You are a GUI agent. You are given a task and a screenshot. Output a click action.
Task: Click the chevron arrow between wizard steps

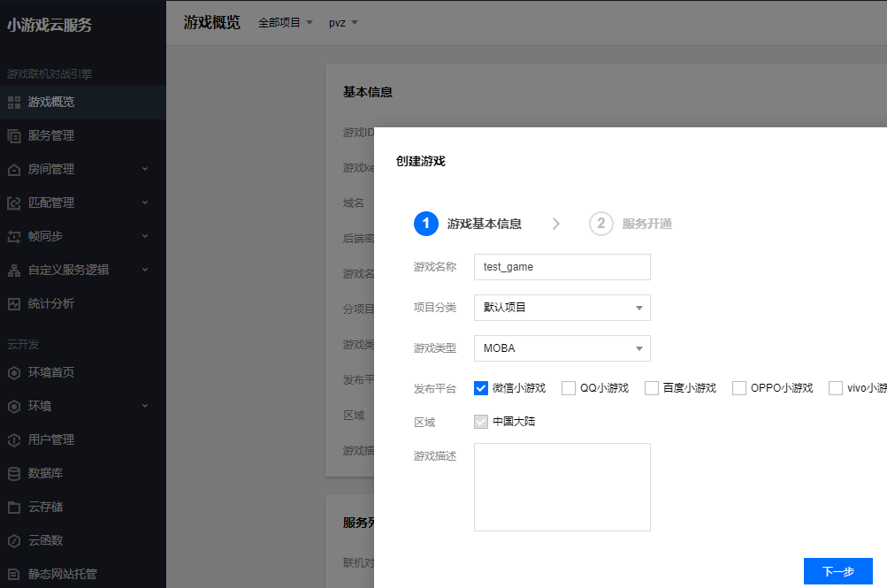pyautogui.click(x=556, y=224)
